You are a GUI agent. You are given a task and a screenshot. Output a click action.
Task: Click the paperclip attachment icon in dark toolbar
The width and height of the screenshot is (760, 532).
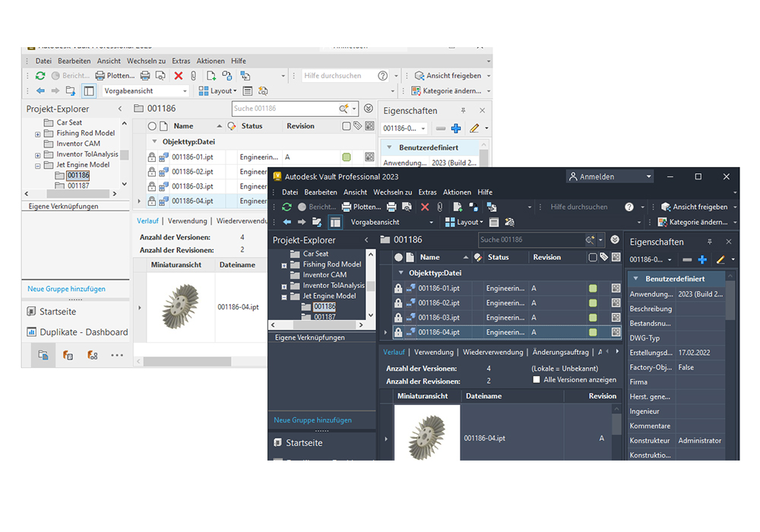point(439,207)
